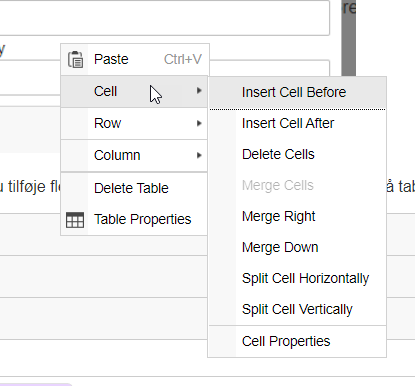
Task: Open Cell Properties
Action: pos(297,341)
